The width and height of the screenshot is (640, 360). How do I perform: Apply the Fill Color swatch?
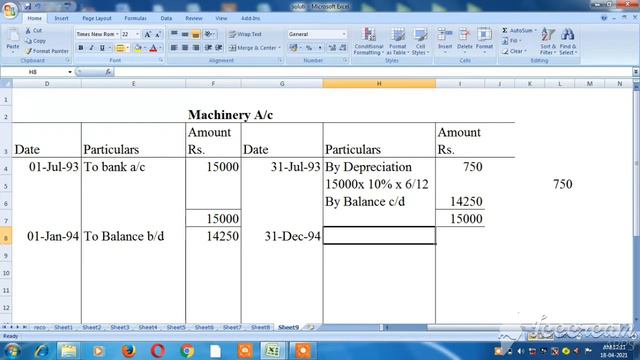138,48
